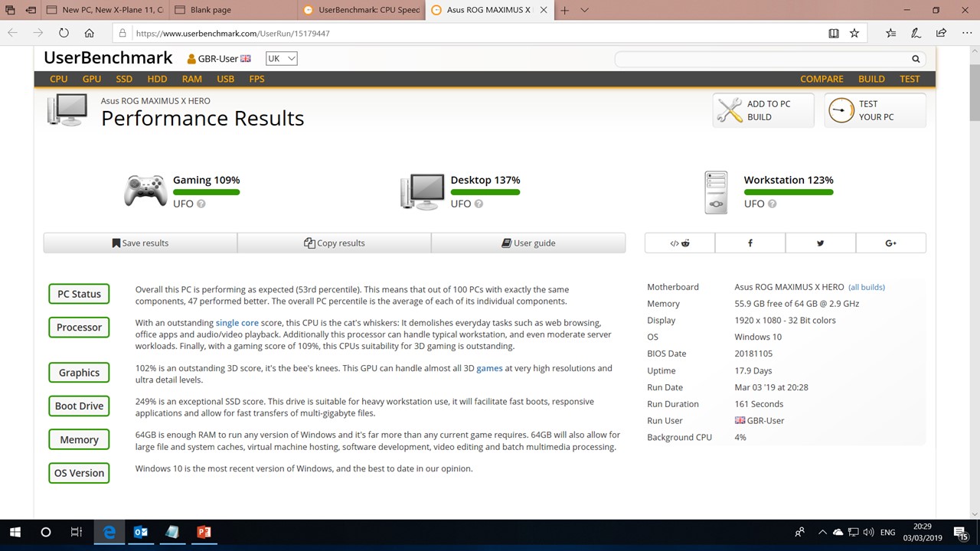Click the help icon beside Workstation UFO
980x551 pixels.
point(772,204)
